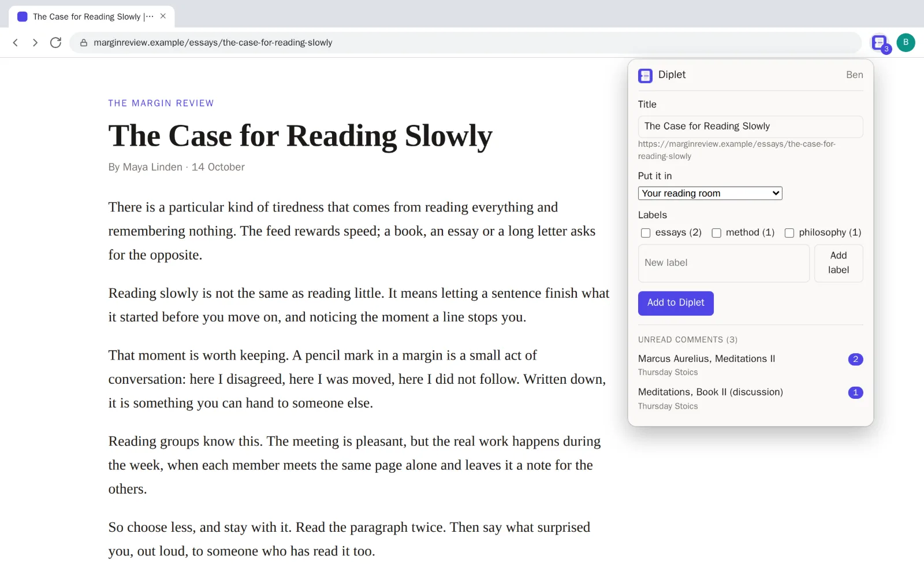Viewport: 924px width, 578px height.
Task: Open the profile avatar B
Action: pos(906,42)
